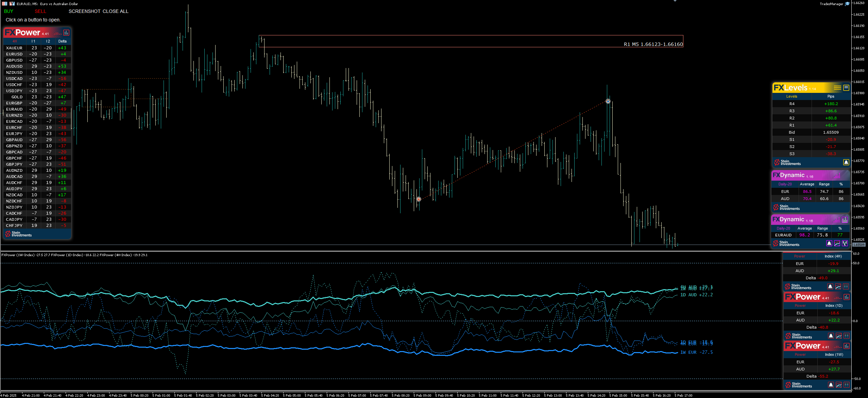
Task: Open the currency symbols icon in FXDynamic EURAUD panel
Action: click(845, 243)
